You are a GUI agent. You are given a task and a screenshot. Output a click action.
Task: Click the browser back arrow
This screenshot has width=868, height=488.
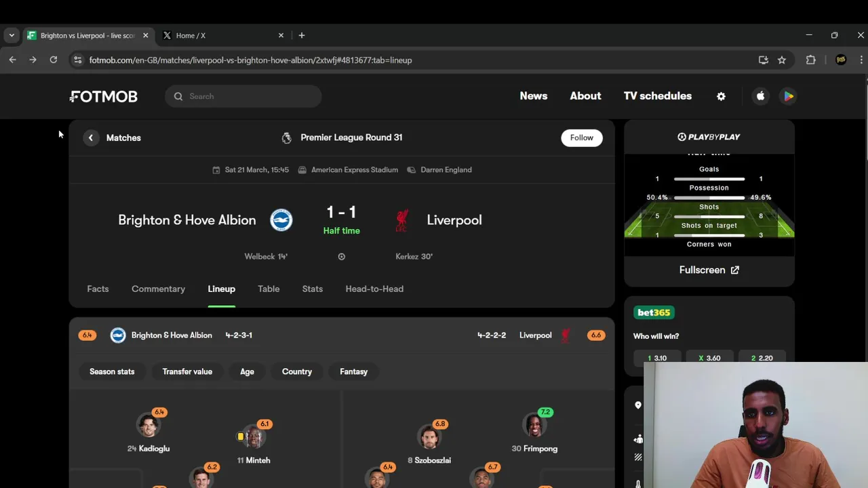12,60
